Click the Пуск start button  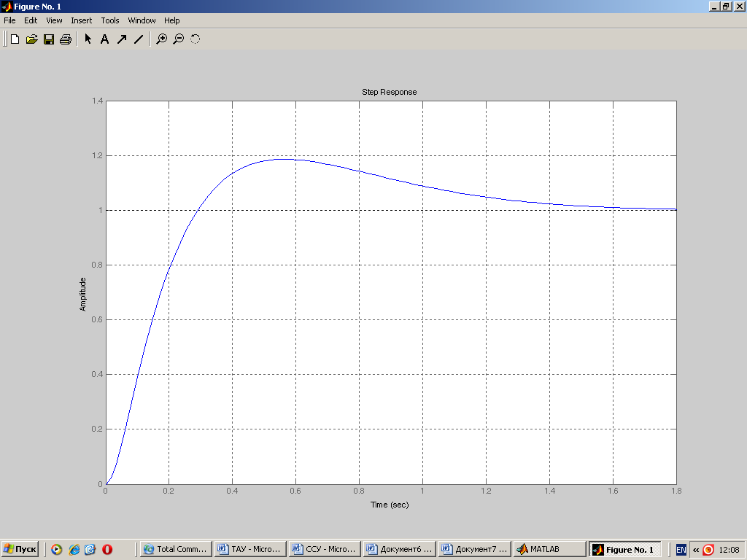[x=20, y=549]
